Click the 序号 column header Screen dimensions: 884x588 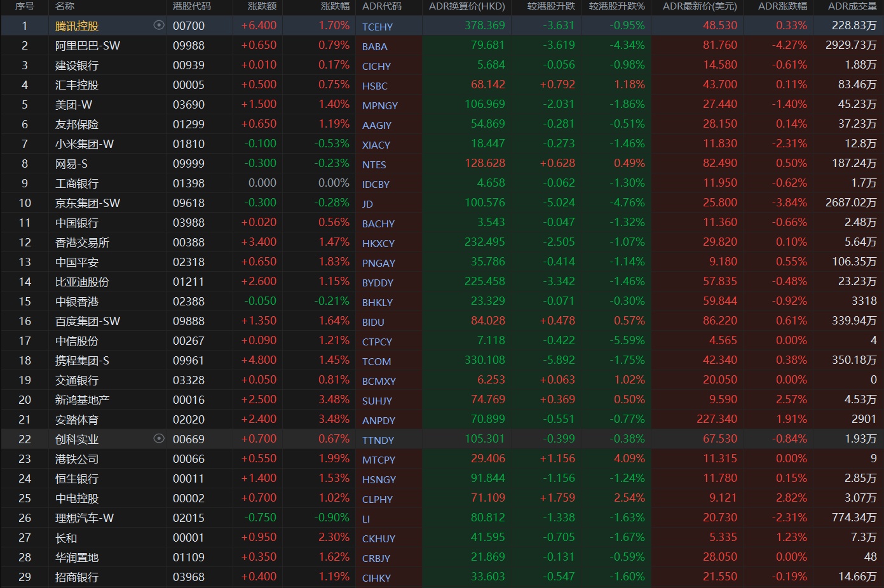pyautogui.click(x=25, y=6)
